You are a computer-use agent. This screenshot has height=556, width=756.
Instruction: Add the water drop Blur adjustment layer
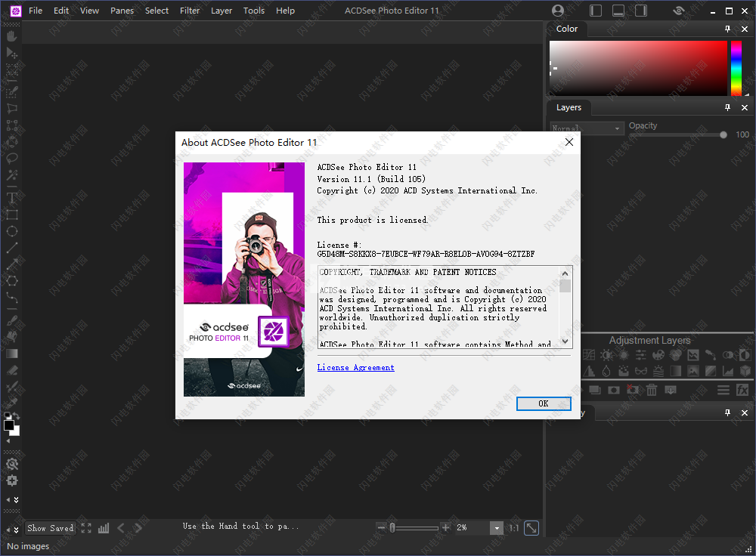[606, 371]
